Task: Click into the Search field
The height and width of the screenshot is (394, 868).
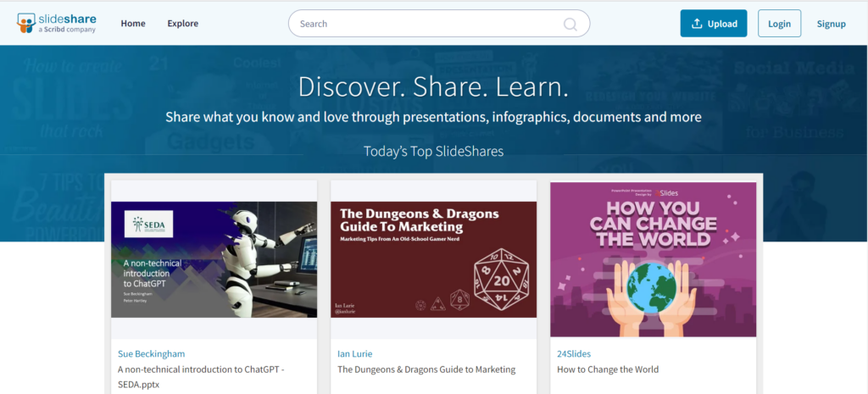Action: [439, 23]
